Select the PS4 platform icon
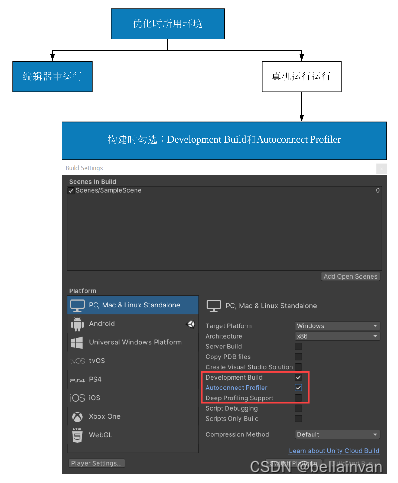This screenshot has height=483, width=398. 77,380
